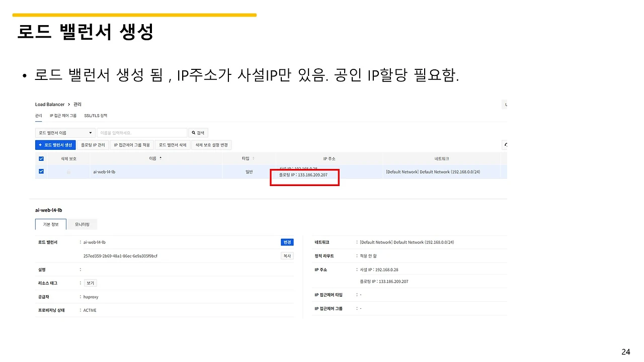Click the 보기 button for 리소스 태그
The width and height of the screenshot is (644, 362).
[91, 283]
